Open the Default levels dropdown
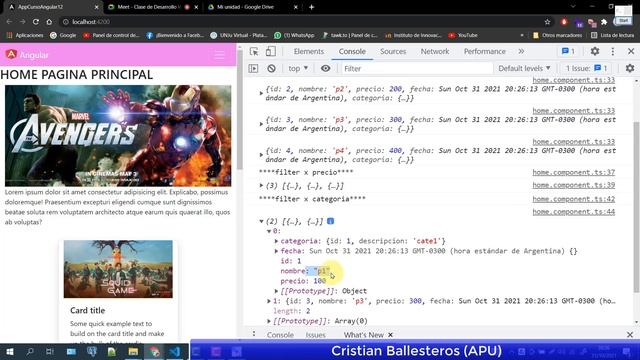This screenshot has height=360, width=640. click(x=524, y=68)
